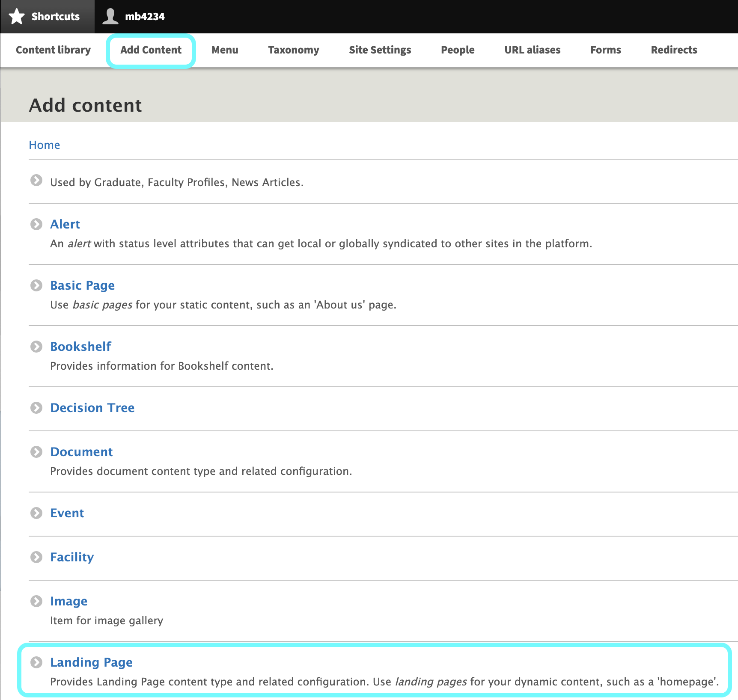Open the Landing Page content type
The width and height of the screenshot is (738, 700).
point(91,662)
